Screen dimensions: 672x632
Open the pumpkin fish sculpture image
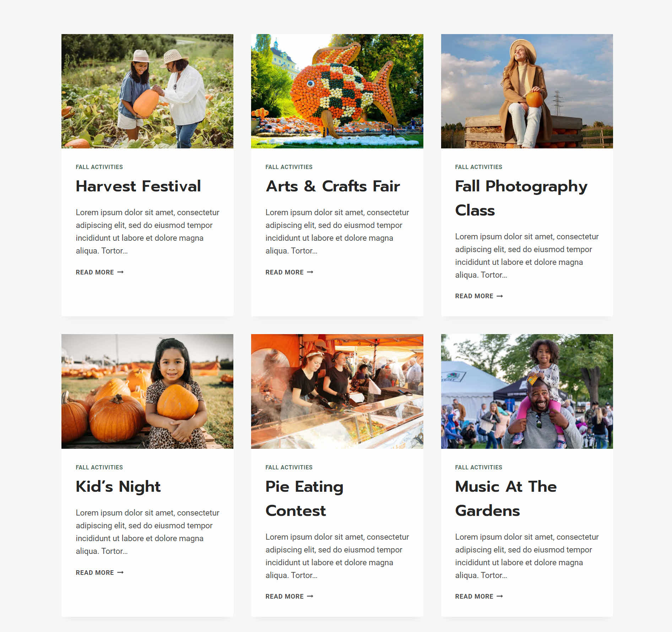click(337, 91)
